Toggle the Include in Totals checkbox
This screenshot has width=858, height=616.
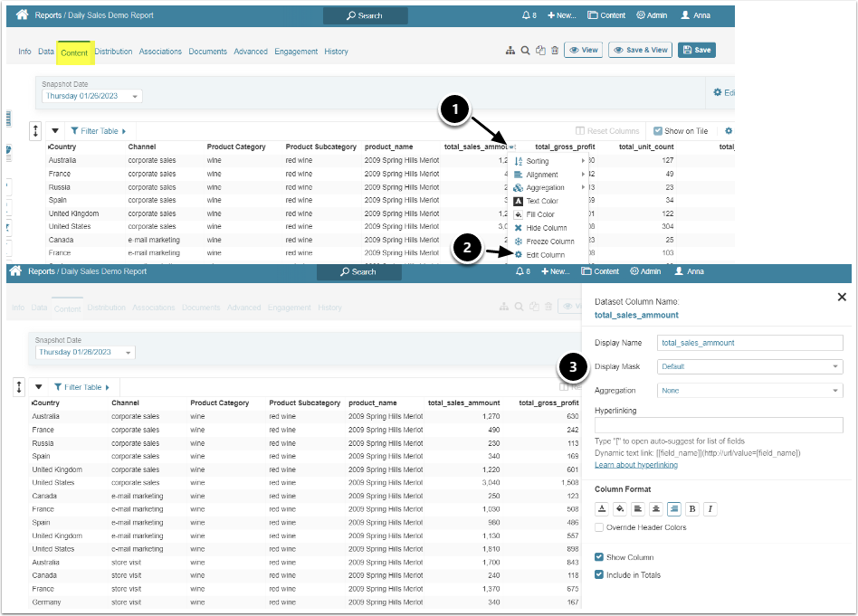pyautogui.click(x=599, y=574)
